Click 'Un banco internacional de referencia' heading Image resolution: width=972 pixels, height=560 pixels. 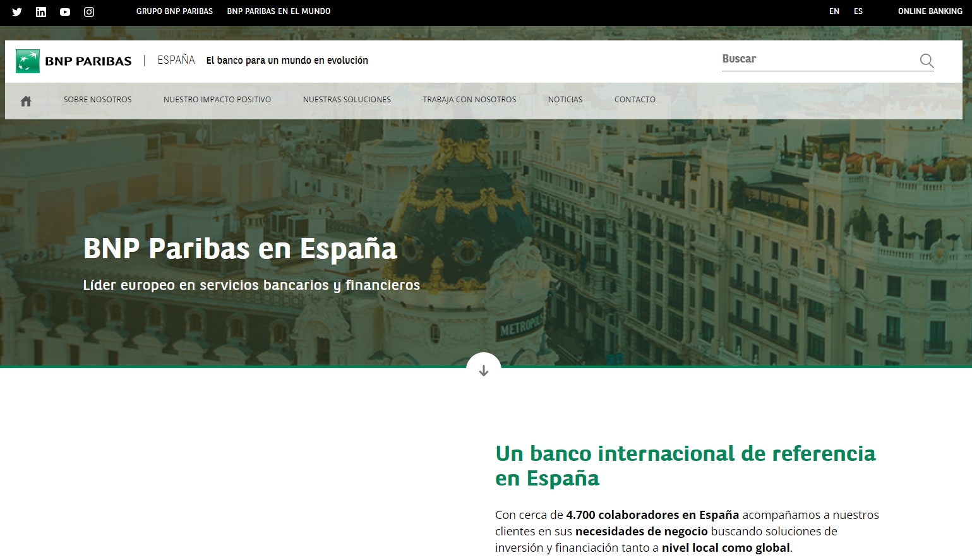(685, 466)
